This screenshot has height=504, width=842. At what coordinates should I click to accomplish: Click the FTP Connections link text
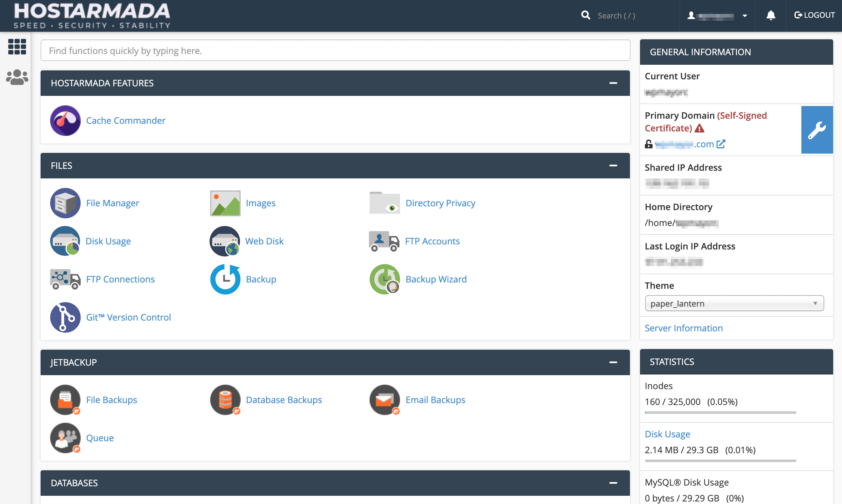coord(120,279)
